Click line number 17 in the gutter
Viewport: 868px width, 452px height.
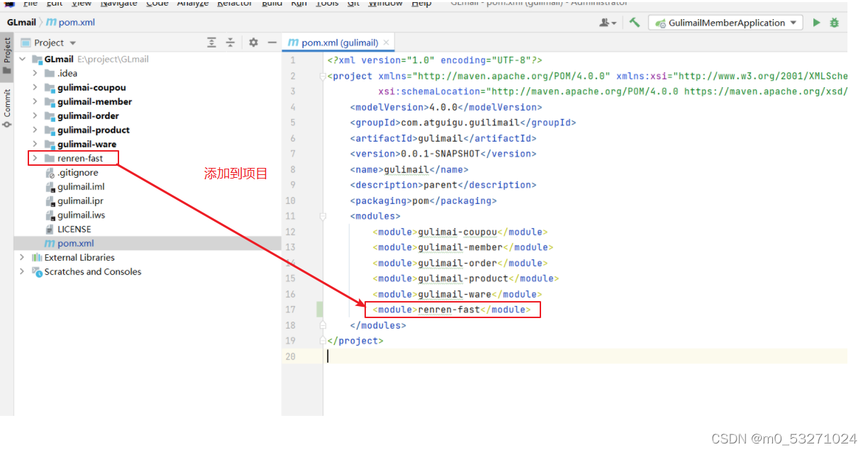pyautogui.click(x=291, y=310)
